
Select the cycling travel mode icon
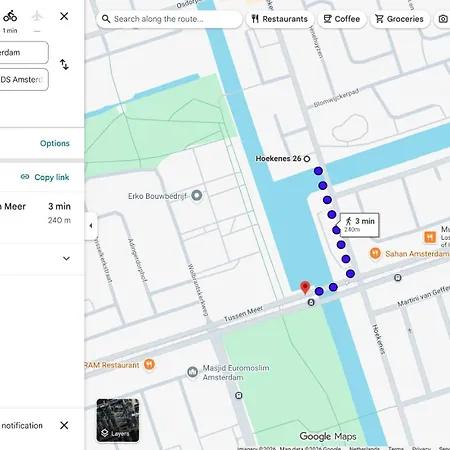[x=10, y=16]
